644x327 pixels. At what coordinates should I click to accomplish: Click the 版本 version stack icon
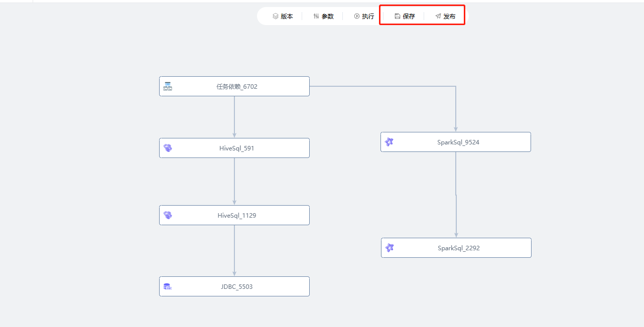coord(276,16)
